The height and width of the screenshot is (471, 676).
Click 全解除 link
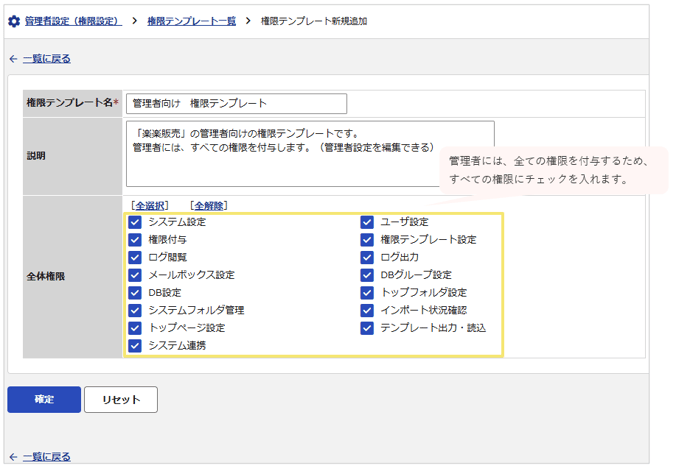(209, 206)
